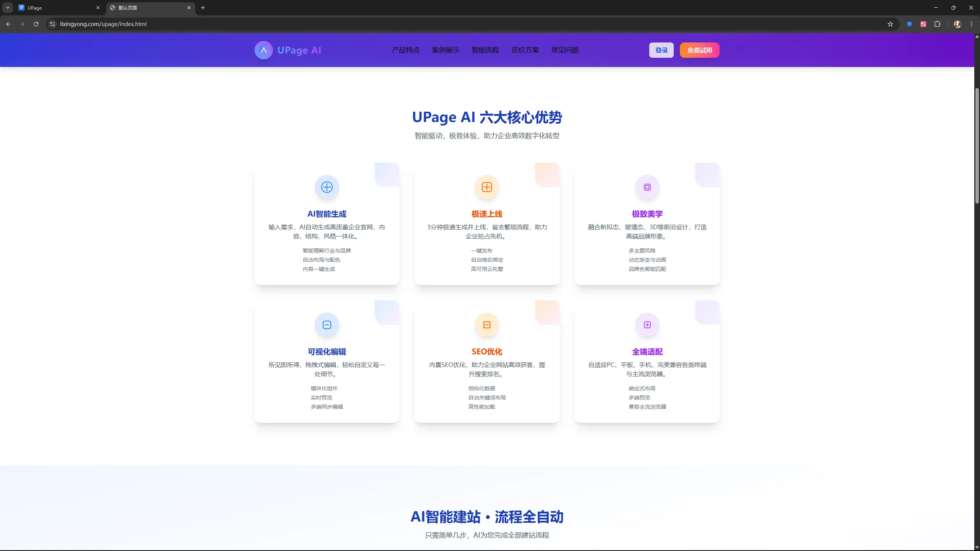
Task: Click the text 多端同步编辑
Action: pos(327,407)
